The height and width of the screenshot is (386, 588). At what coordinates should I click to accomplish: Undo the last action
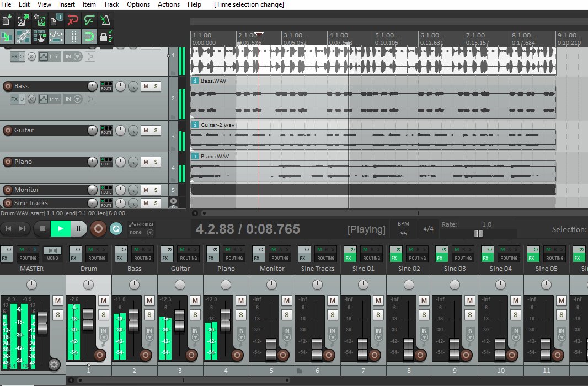click(72, 20)
